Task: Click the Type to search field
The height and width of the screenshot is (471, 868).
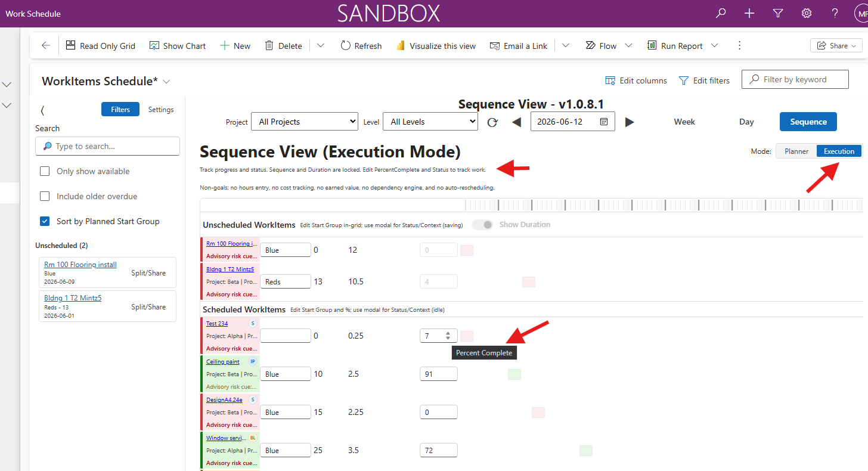Action: click(x=107, y=146)
